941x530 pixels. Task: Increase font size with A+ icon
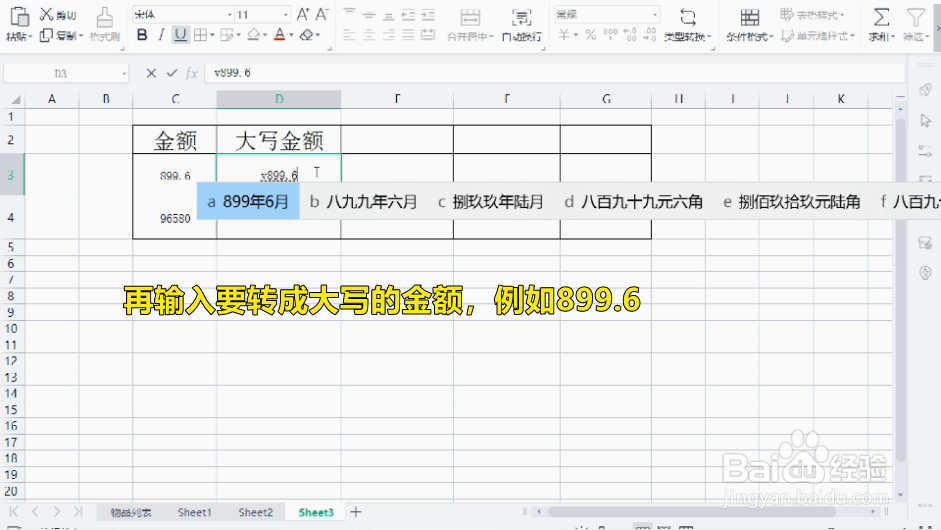tap(303, 14)
